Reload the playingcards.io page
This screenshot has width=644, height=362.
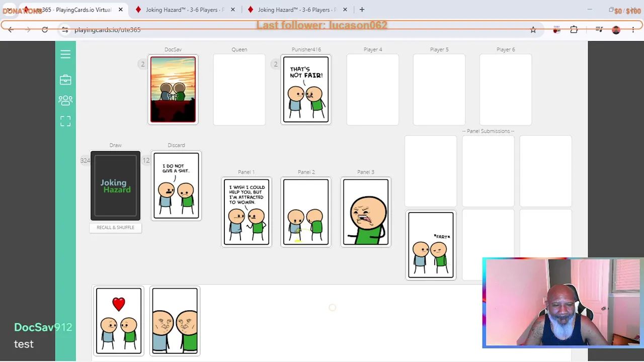click(x=45, y=30)
